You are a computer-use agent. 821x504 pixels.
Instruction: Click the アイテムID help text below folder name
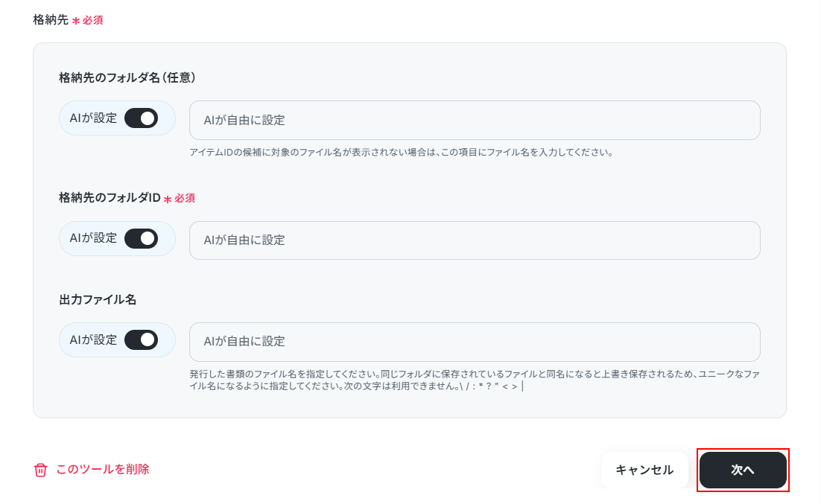click(401, 153)
